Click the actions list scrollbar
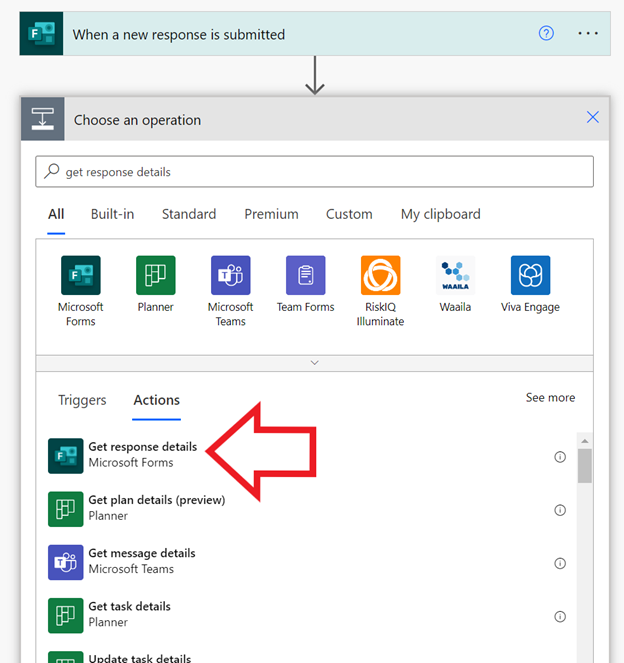 point(585,465)
